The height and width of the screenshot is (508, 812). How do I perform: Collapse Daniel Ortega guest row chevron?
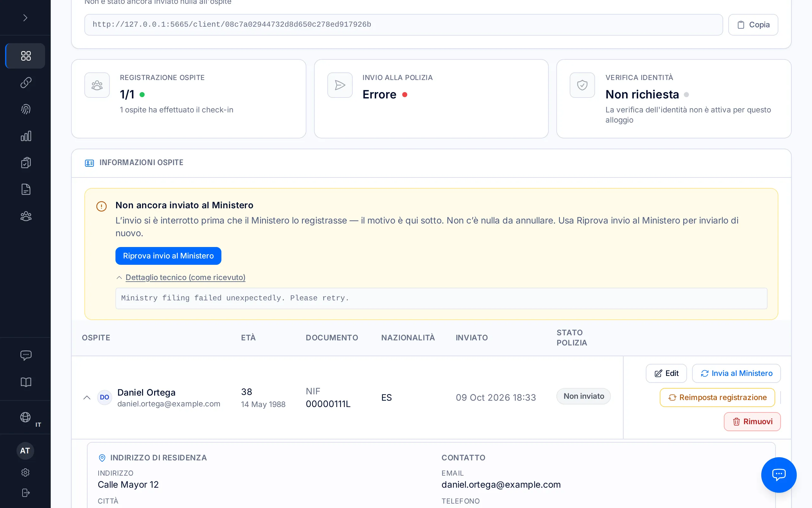pos(87,398)
